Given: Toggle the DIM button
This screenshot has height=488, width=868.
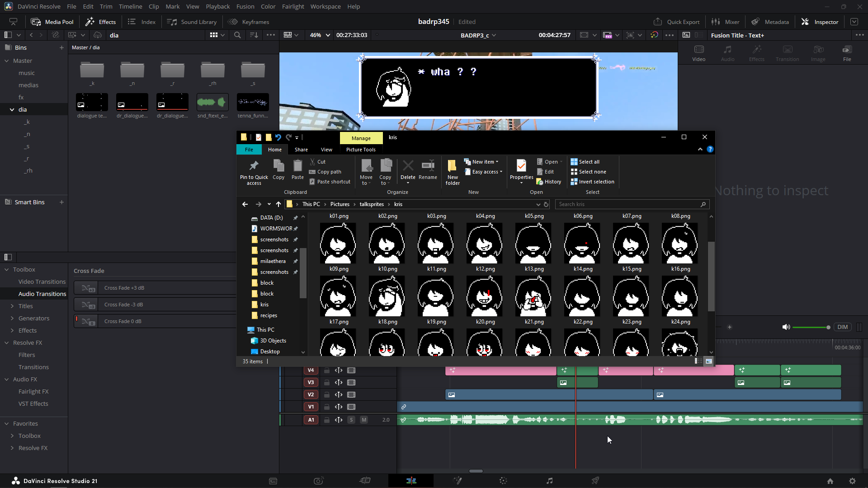Looking at the screenshot, I should pyautogui.click(x=843, y=327).
